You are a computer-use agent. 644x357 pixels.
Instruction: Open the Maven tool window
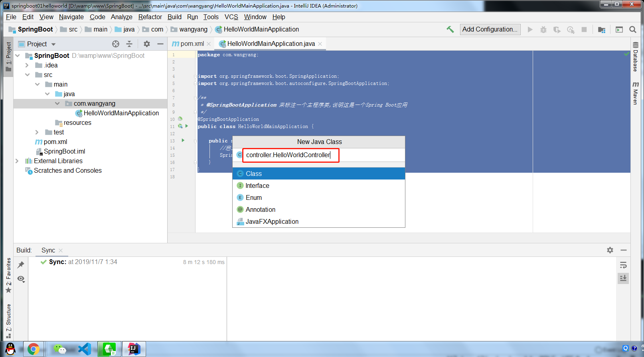[635, 93]
